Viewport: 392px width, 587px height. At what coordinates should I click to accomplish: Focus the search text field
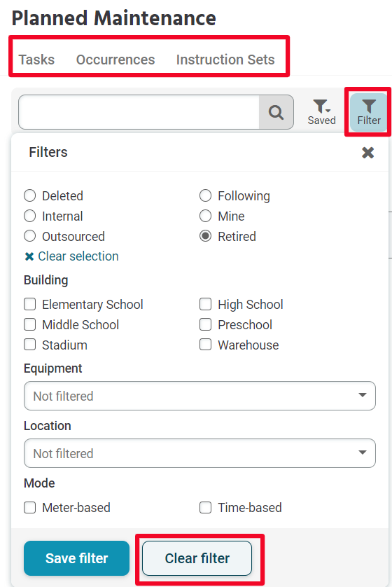click(139, 112)
